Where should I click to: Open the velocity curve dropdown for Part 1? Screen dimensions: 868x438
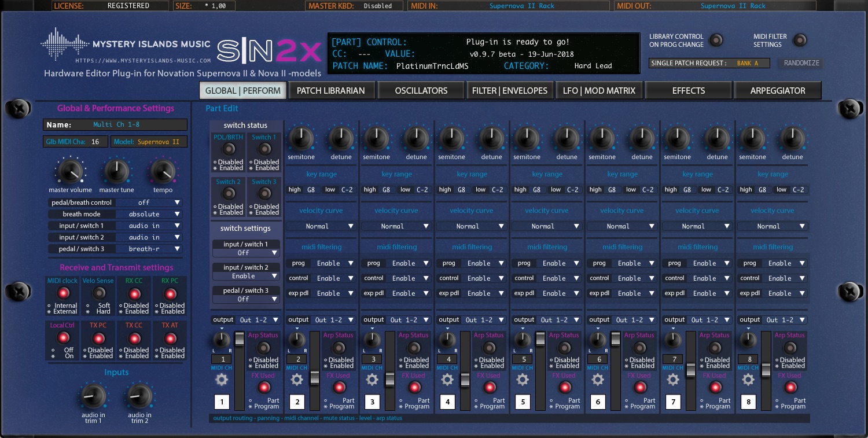click(x=321, y=226)
